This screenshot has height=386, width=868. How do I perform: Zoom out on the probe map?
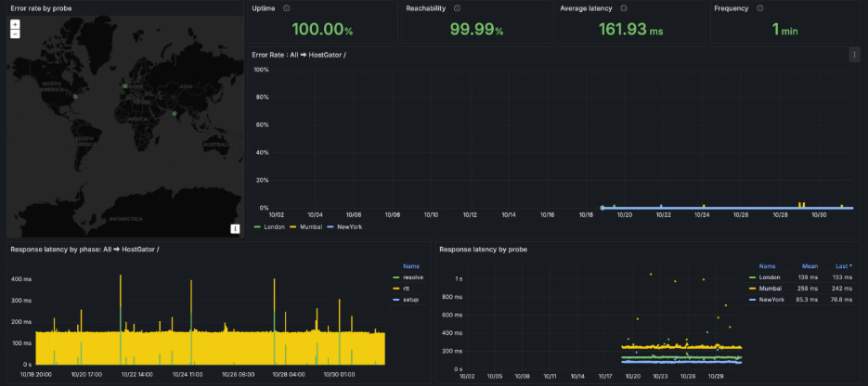pyautogui.click(x=15, y=33)
